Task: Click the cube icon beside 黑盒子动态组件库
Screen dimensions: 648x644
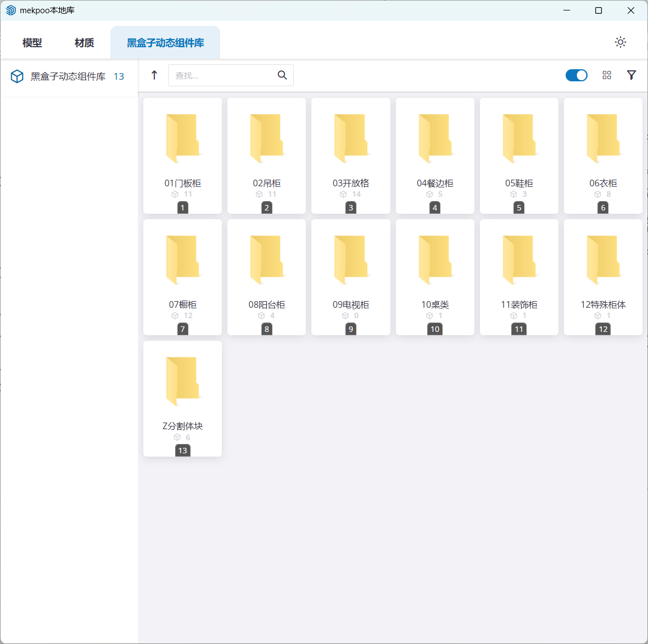Action: click(x=17, y=76)
